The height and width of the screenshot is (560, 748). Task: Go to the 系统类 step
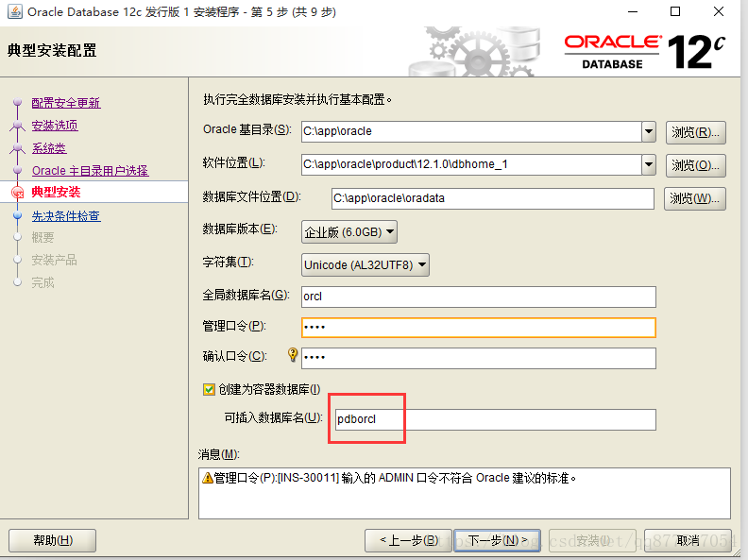(49, 148)
